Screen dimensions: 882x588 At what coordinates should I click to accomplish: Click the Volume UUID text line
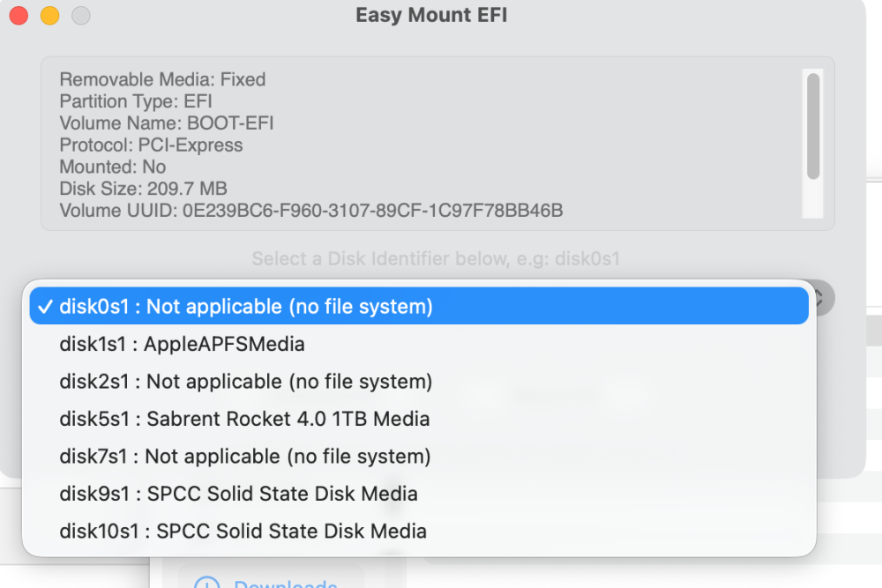click(311, 211)
